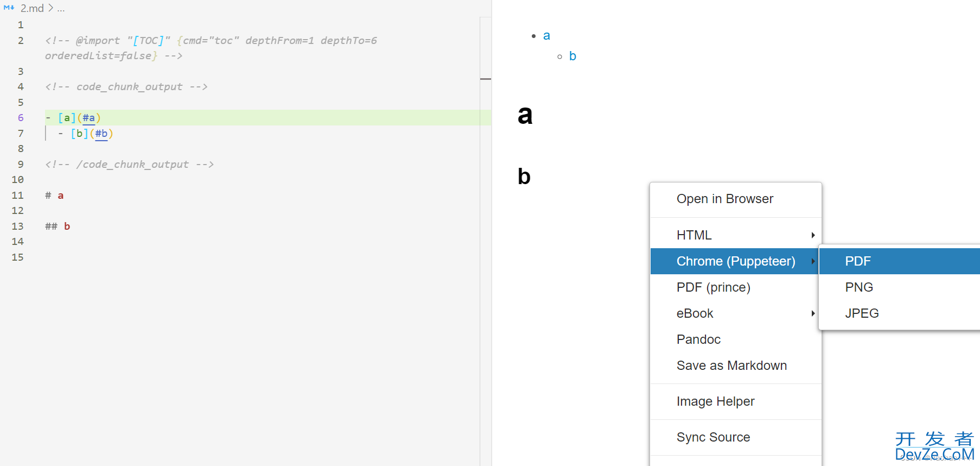Click the 2.md breadcrumb label

click(32, 8)
